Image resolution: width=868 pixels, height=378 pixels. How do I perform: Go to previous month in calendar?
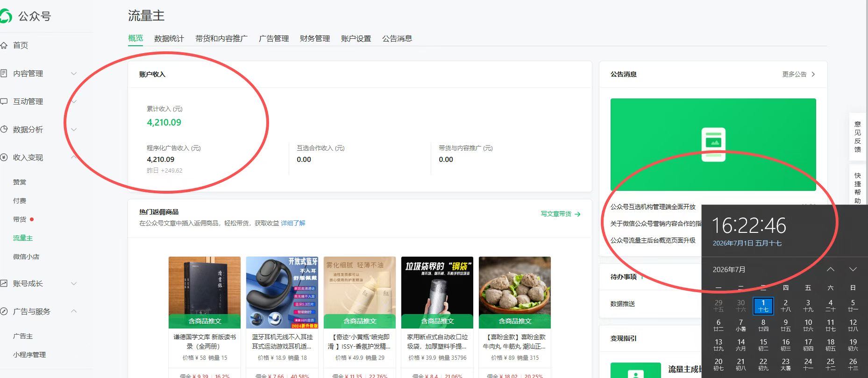point(831,269)
